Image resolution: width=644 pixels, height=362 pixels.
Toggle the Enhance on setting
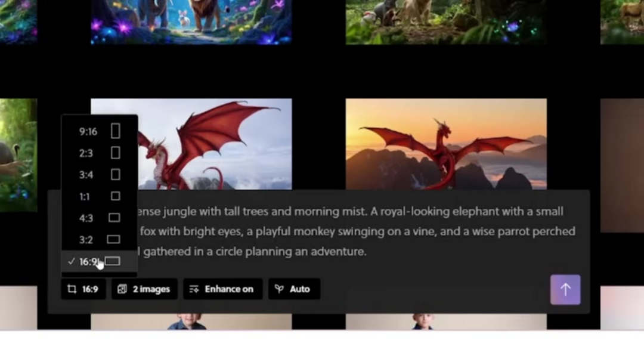click(221, 289)
